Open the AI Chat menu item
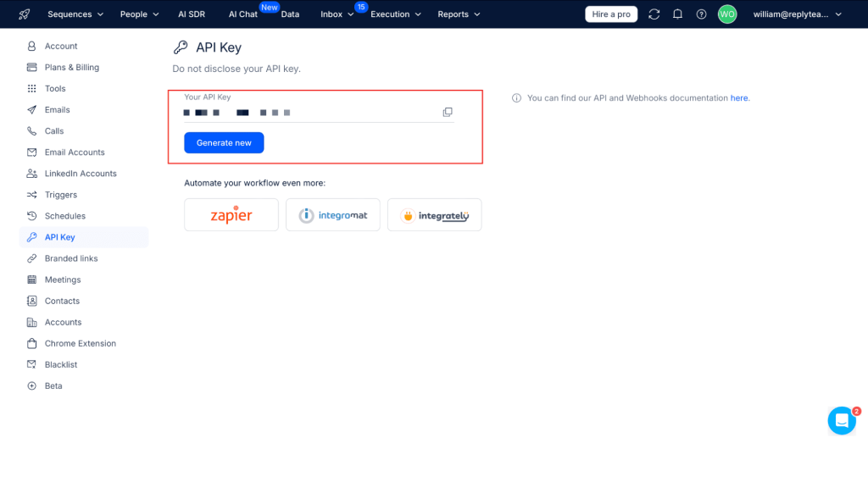 coord(243,14)
